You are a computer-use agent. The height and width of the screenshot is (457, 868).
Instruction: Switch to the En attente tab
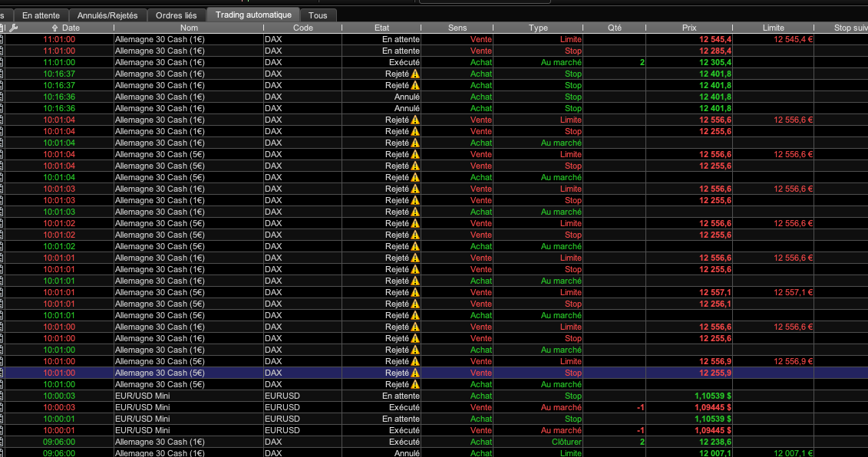click(x=41, y=15)
